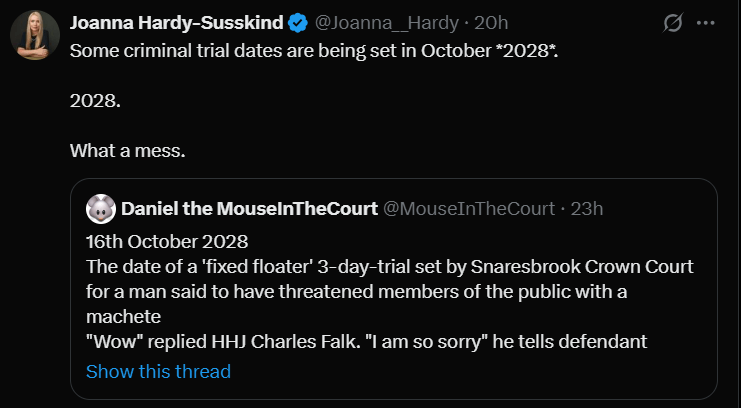Open the Joanna Hardy-Susskind display name
The width and height of the screenshot is (741, 408).
coord(175,22)
